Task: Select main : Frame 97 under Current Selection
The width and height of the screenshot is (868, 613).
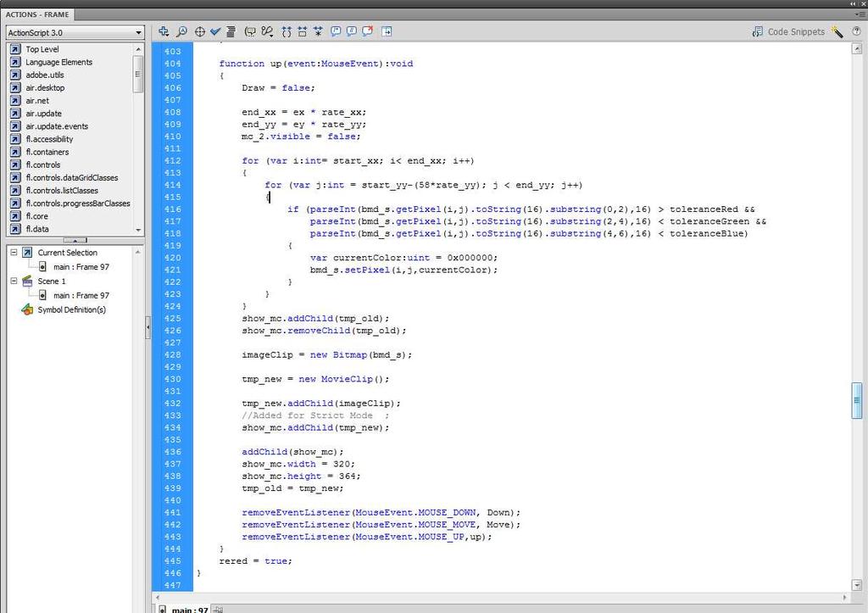Action: [x=81, y=267]
